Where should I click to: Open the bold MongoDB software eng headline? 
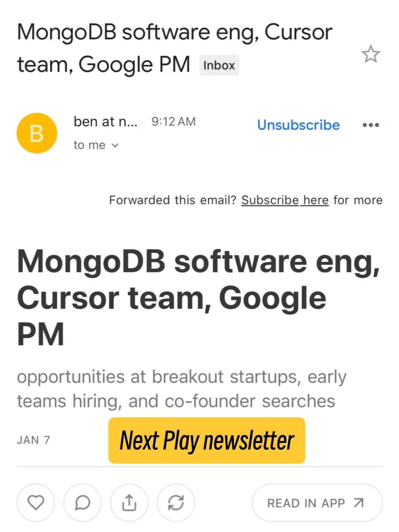199,297
